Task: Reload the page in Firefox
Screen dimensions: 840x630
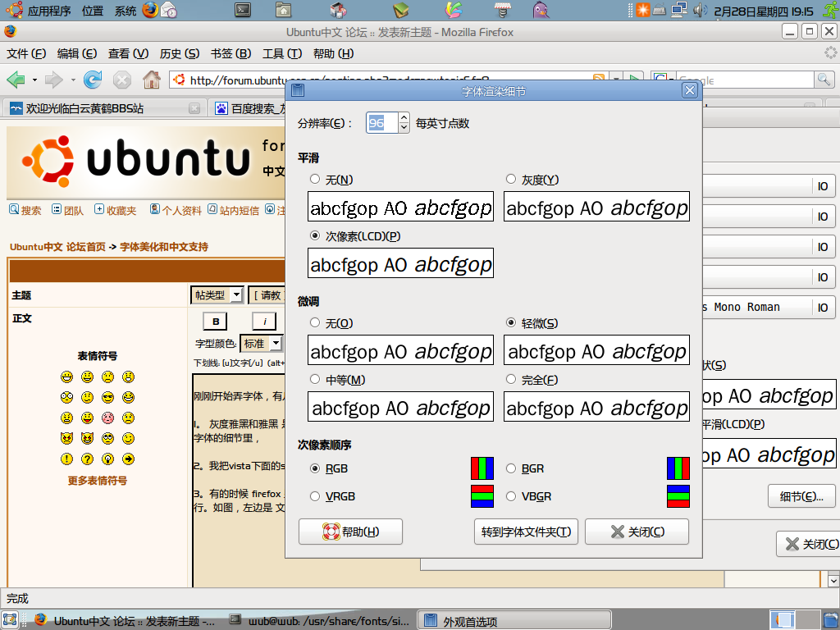Action: (x=93, y=80)
